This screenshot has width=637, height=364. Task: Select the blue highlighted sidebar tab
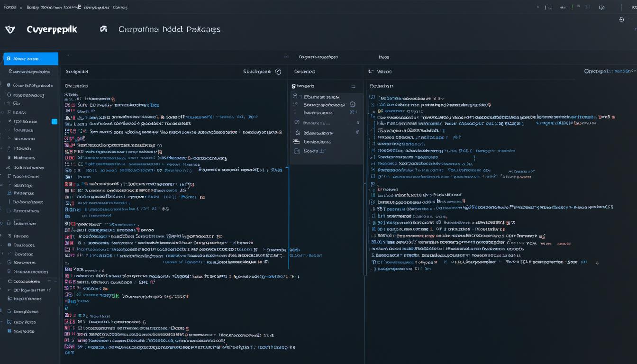(x=31, y=59)
